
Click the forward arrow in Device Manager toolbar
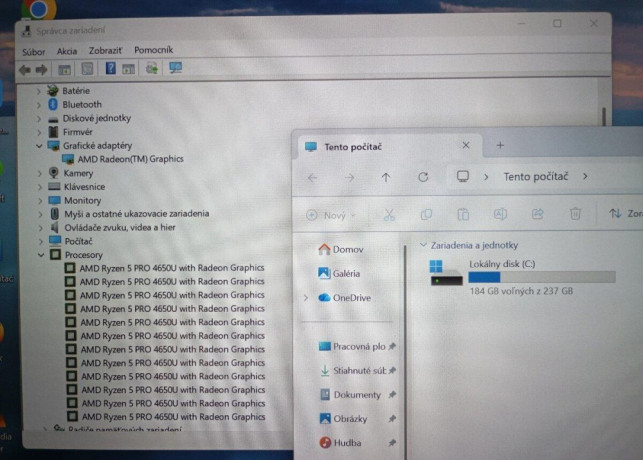click(41, 70)
